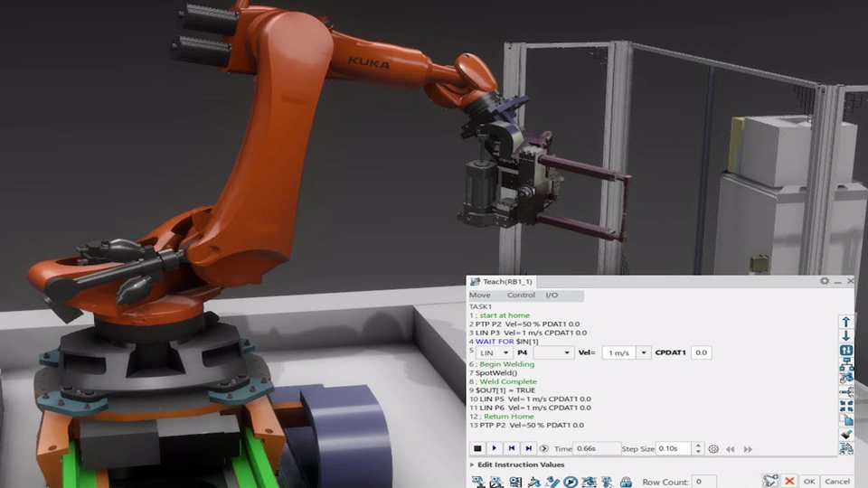
Task: Step back to previous instruction
Action: click(x=512, y=449)
